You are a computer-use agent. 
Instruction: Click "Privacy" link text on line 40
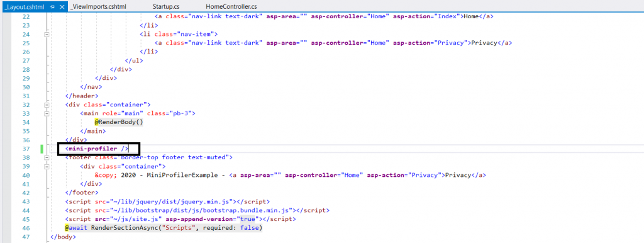(458, 175)
